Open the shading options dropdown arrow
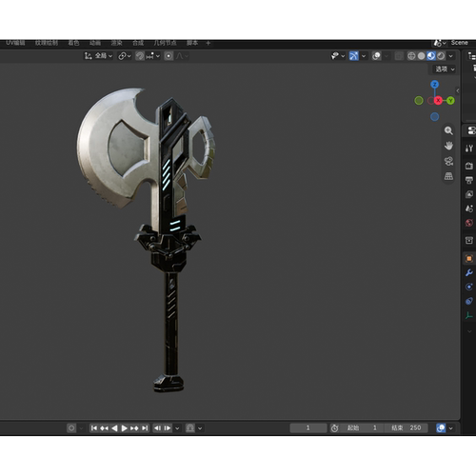 coord(450,56)
